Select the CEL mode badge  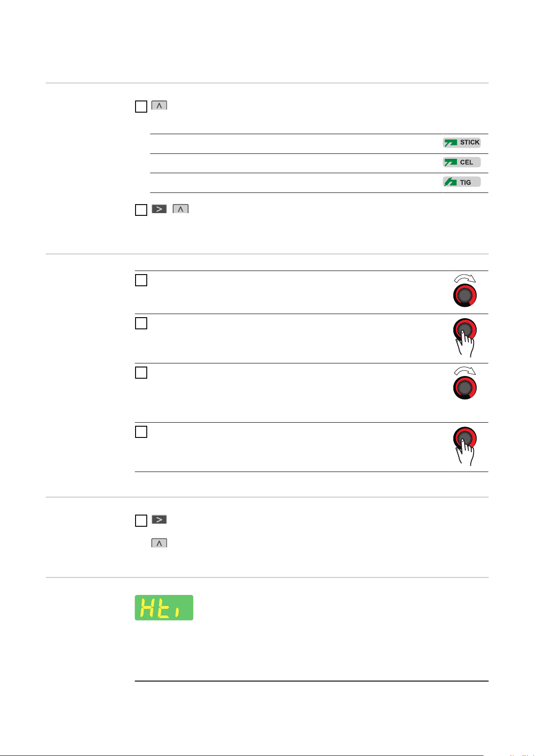pyautogui.click(x=462, y=162)
